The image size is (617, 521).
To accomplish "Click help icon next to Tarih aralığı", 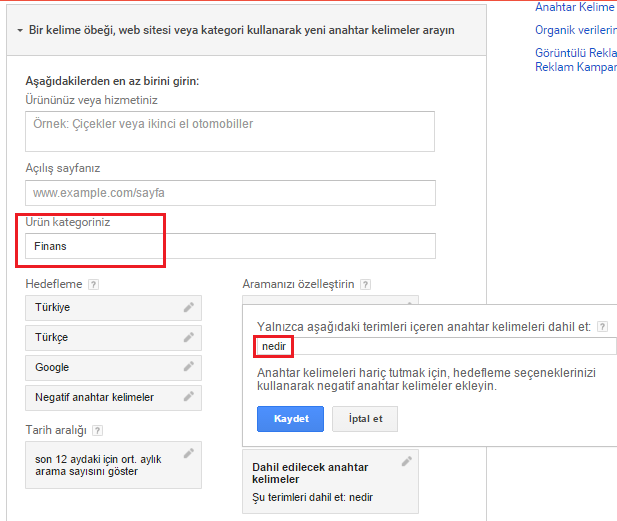I will click(x=96, y=431).
